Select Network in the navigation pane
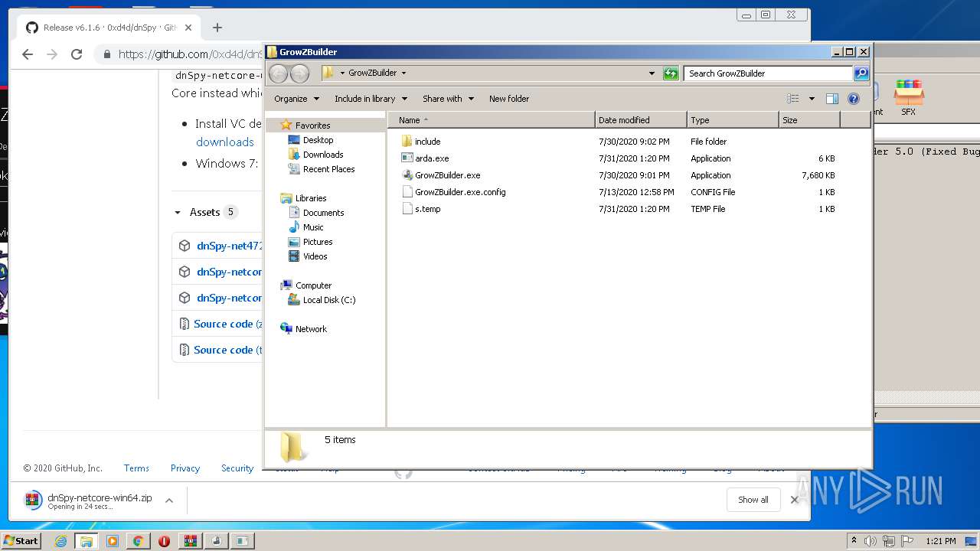Viewport: 980px width, 551px height. [x=311, y=329]
